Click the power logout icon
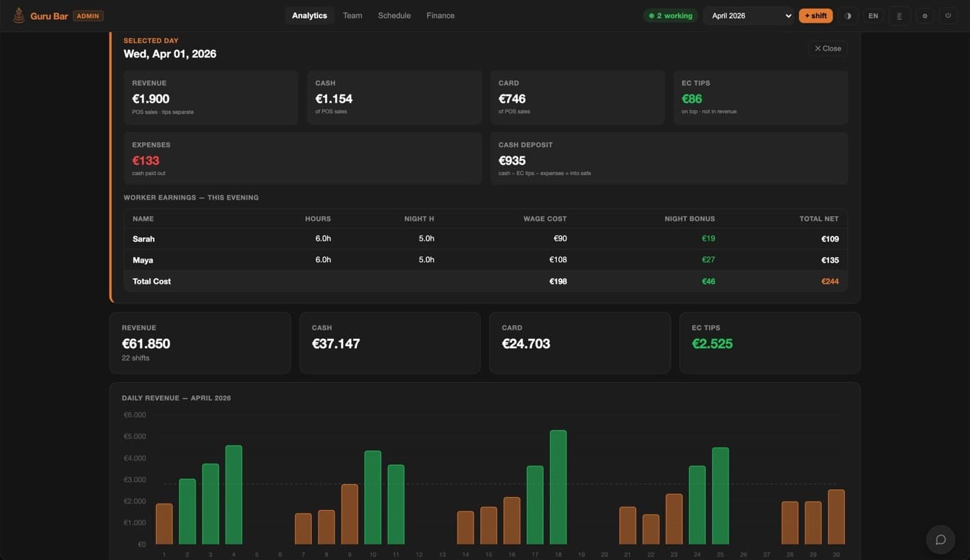This screenshot has height=560, width=970. (x=948, y=16)
